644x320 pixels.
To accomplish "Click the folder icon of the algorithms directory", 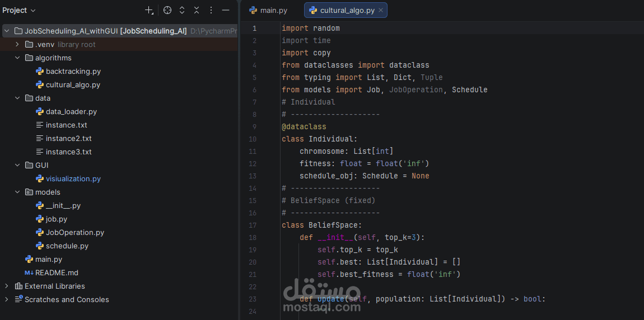I will [x=29, y=58].
